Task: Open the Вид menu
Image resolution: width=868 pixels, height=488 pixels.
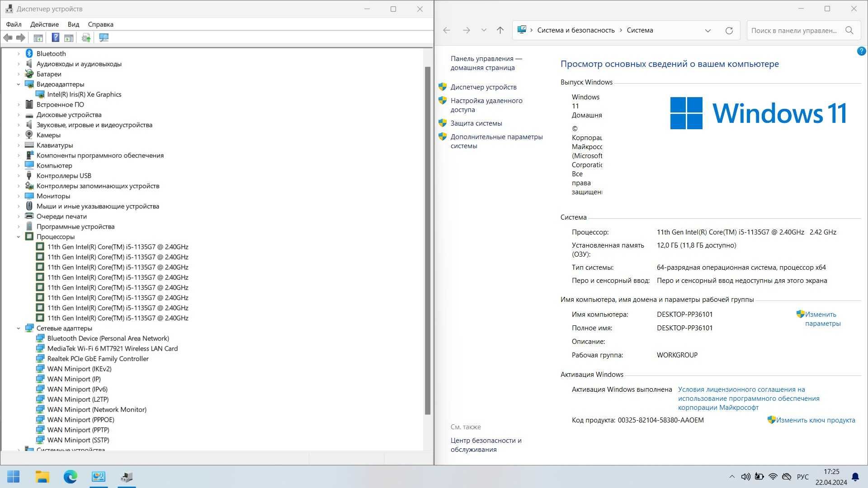Action: click(73, 24)
